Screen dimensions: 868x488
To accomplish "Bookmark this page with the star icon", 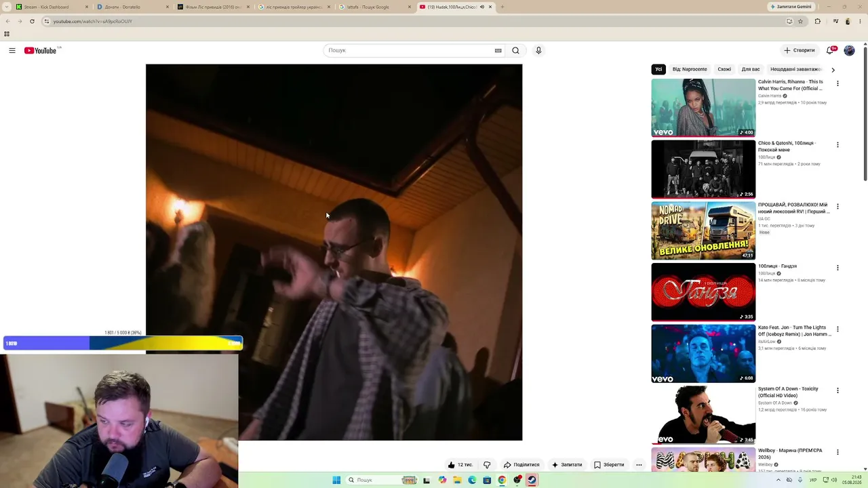I will click(800, 21).
